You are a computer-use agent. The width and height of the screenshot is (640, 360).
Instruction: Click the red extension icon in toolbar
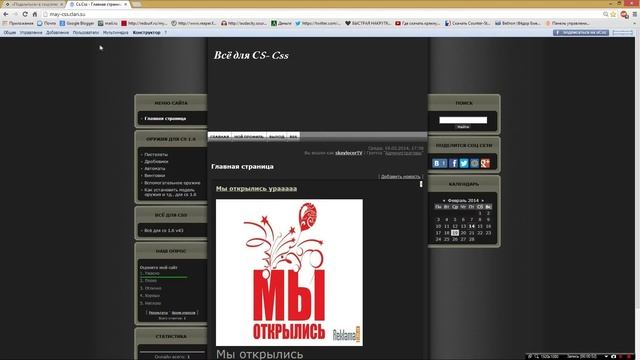624,14
